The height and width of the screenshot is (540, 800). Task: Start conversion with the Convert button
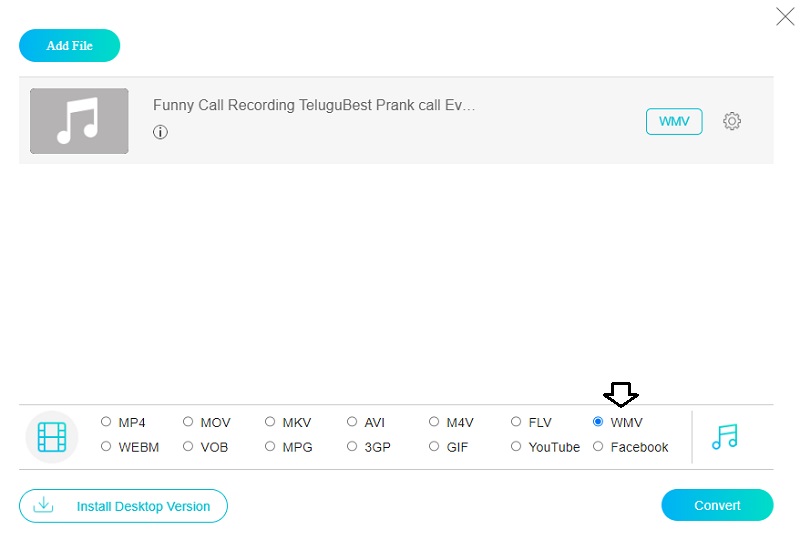(x=717, y=505)
